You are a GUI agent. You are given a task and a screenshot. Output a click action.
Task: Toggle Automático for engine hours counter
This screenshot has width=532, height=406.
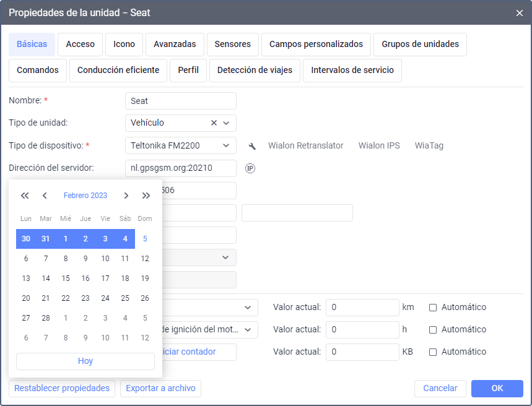[433, 329]
